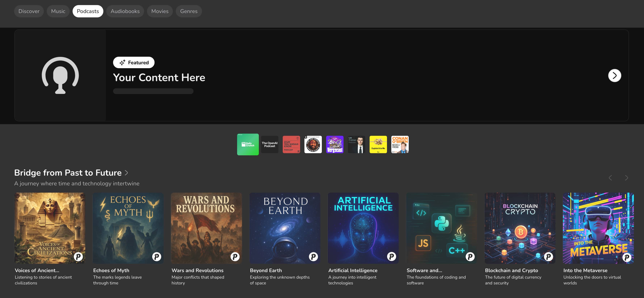This screenshot has width=644, height=298.
Task: Click the Featured badge button
Action: point(134,62)
